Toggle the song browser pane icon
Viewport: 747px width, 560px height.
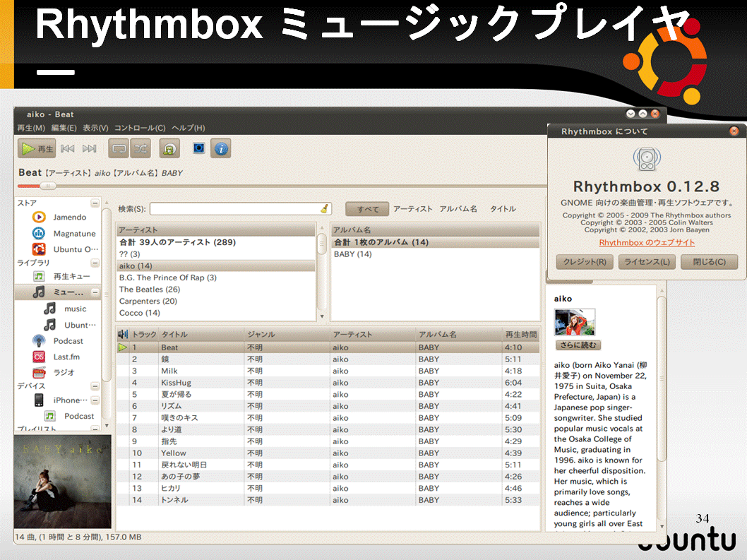tap(169, 149)
